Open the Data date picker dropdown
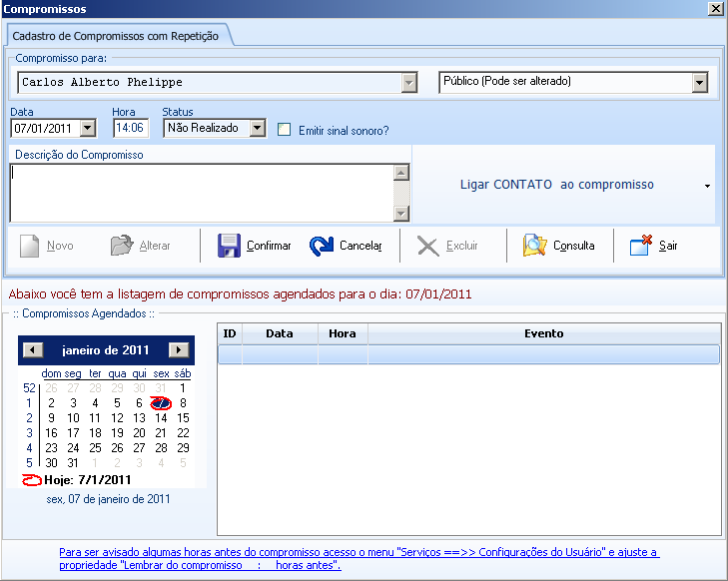Image resolution: width=728 pixels, height=581 pixels. pos(87,128)
